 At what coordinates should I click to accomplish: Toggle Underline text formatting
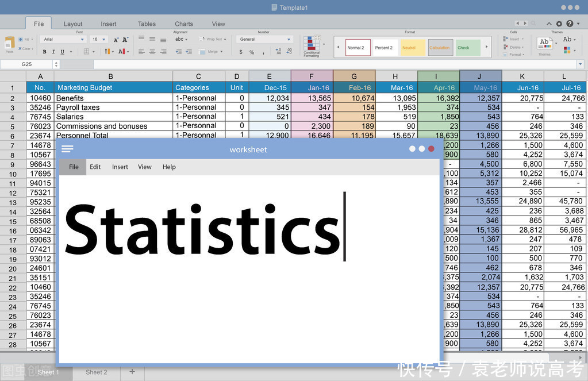pos(62,52)
